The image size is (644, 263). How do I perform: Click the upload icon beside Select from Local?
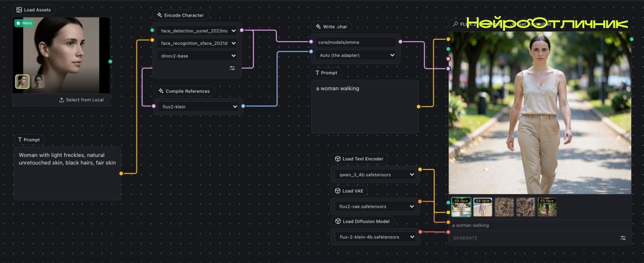point(62,100)
